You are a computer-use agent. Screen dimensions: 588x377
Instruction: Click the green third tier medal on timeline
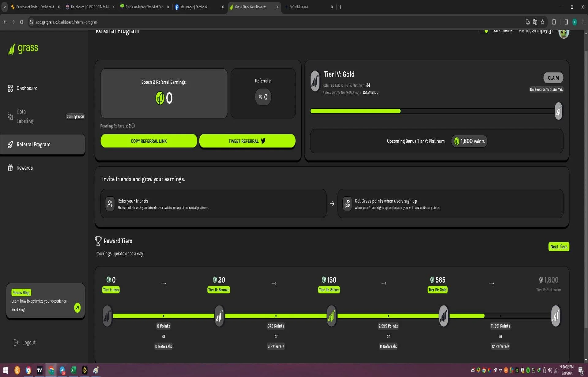tap(331, 316)
